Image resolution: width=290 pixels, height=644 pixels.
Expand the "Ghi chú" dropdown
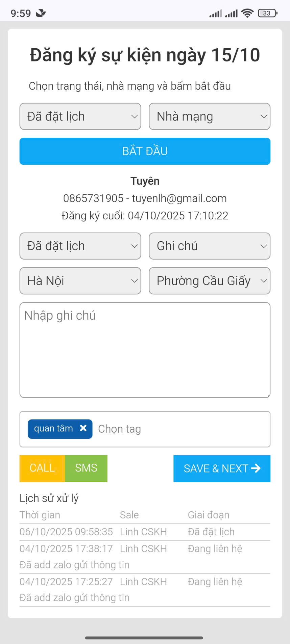(x=210, y=246)
